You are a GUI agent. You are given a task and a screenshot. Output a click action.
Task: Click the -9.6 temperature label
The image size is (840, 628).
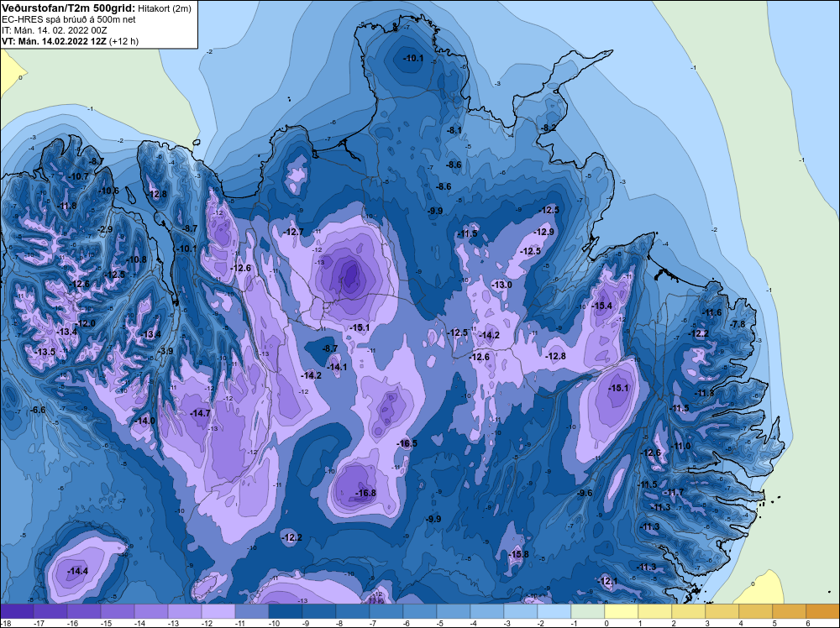click(585, 493)
